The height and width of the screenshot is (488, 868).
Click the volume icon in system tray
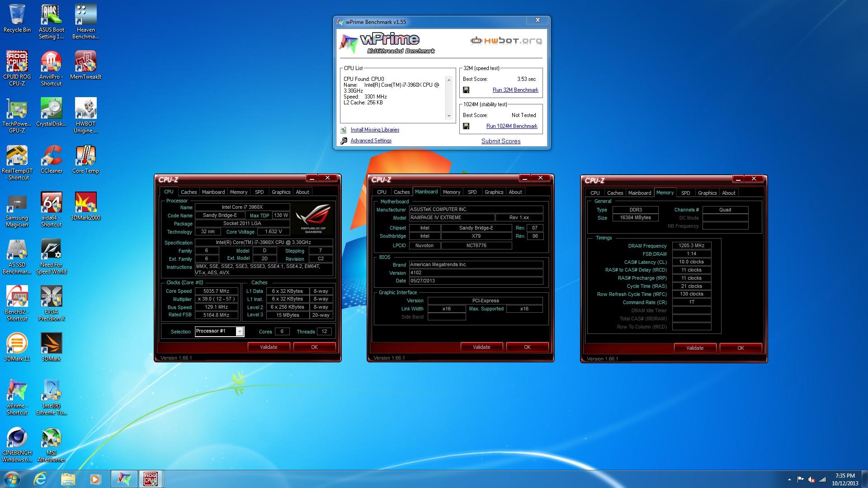coord(811,479)
